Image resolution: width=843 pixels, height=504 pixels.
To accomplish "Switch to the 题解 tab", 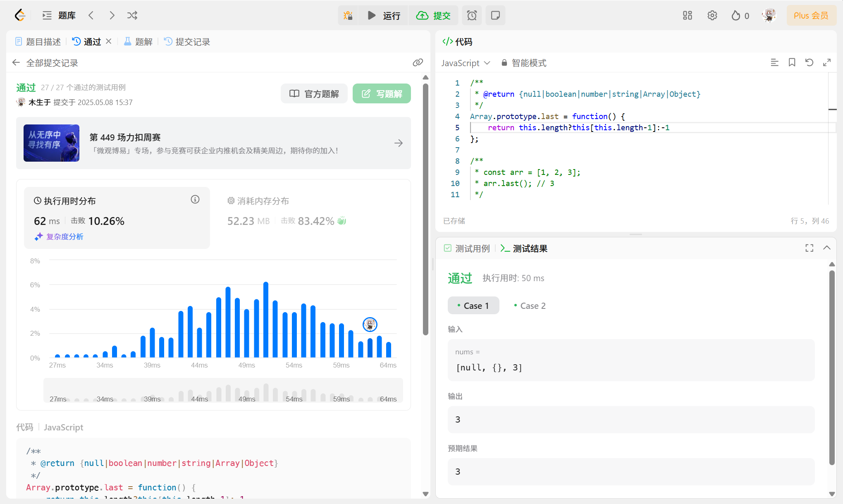I will click(x=139, y=42).
